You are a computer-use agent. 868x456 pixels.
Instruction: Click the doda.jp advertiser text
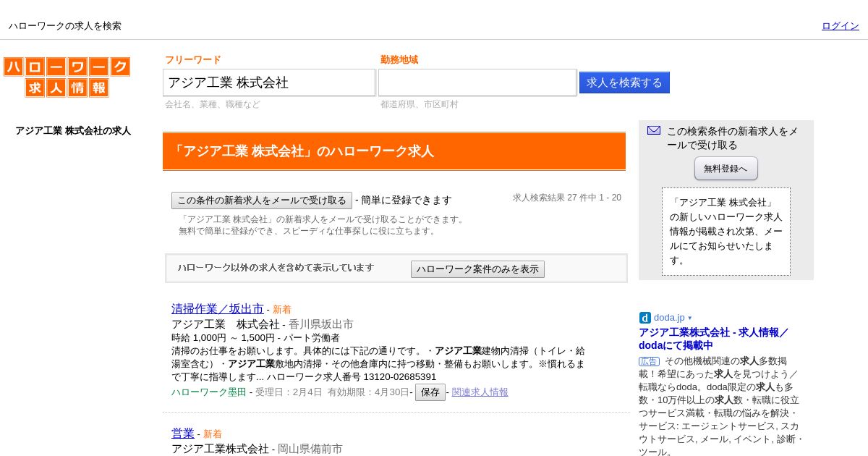point(669,318)
